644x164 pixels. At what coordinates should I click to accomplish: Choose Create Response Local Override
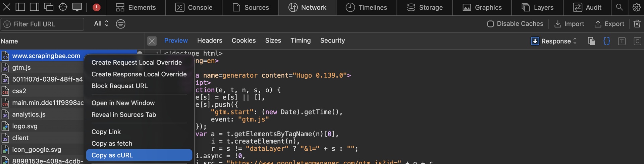(139, 74)
